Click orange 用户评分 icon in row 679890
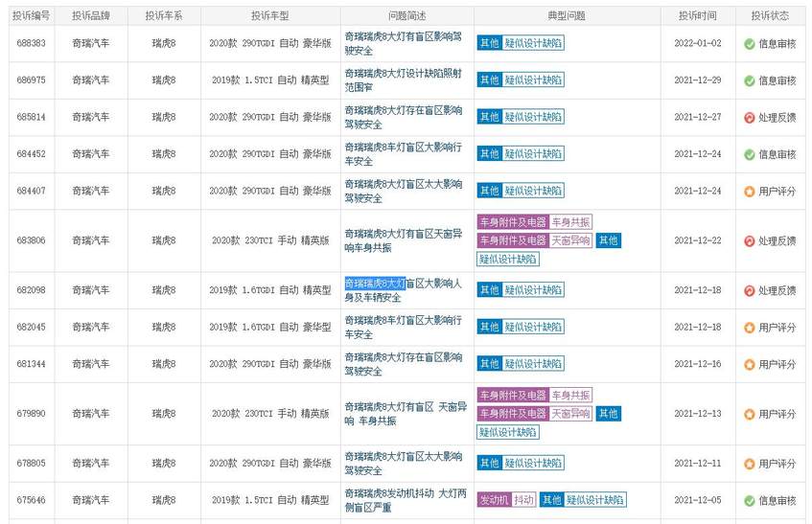 click(x=750, y=414)
